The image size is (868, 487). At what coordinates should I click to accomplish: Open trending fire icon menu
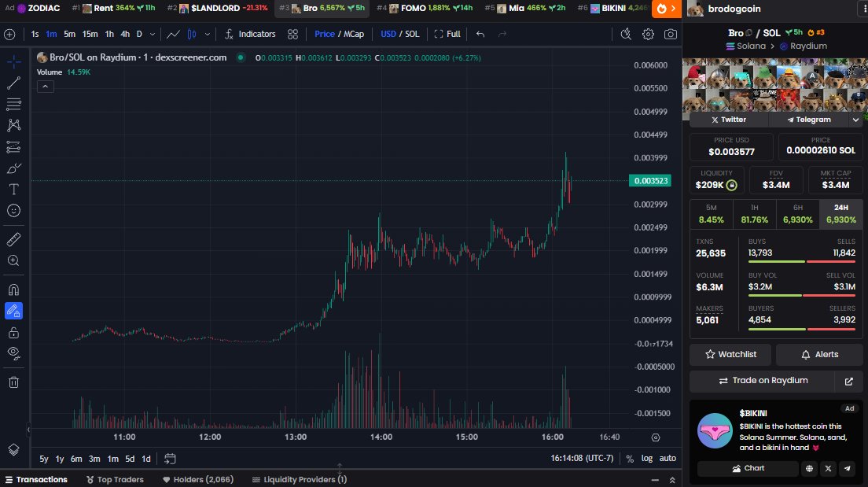[x=667, y=9]
